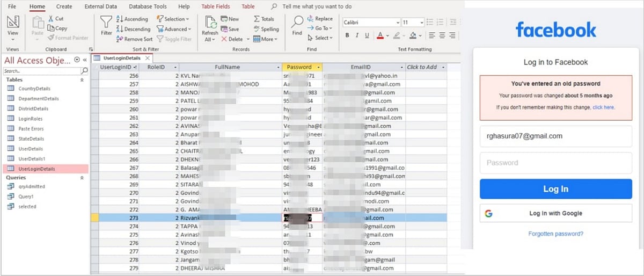The width and height of the screenshot is (644, 276).
Task: Collapse the navigation pane with the chevrons
Action: tap(85, 60)
